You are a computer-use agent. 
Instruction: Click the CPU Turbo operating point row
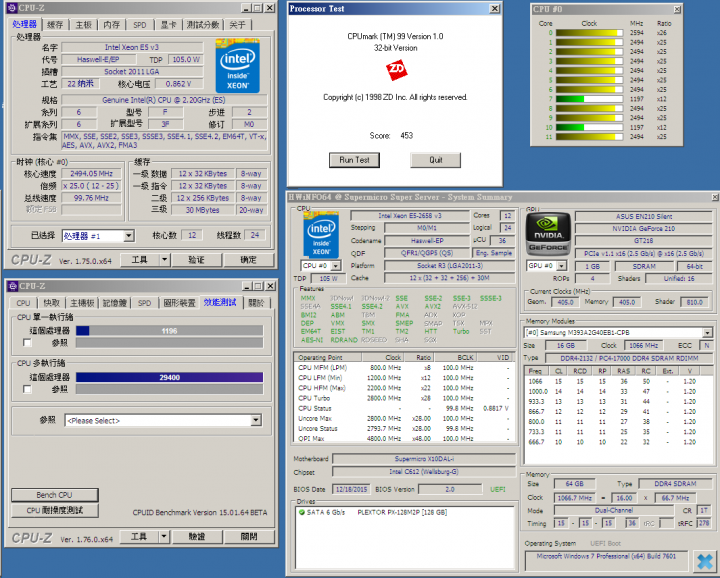point(403,398)
